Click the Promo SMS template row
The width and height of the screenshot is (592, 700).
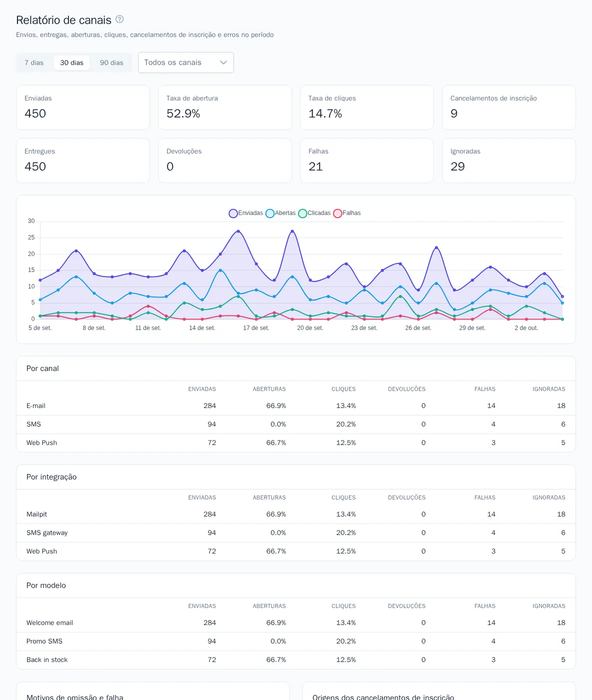pyautogui.click(x=296, y=641)
